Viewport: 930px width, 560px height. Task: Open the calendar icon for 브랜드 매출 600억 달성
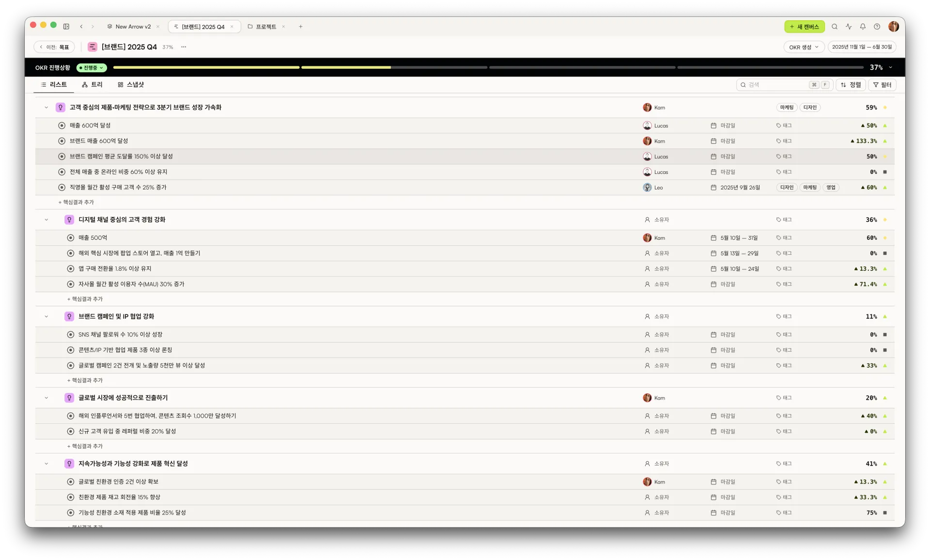(x=713, y=141)
